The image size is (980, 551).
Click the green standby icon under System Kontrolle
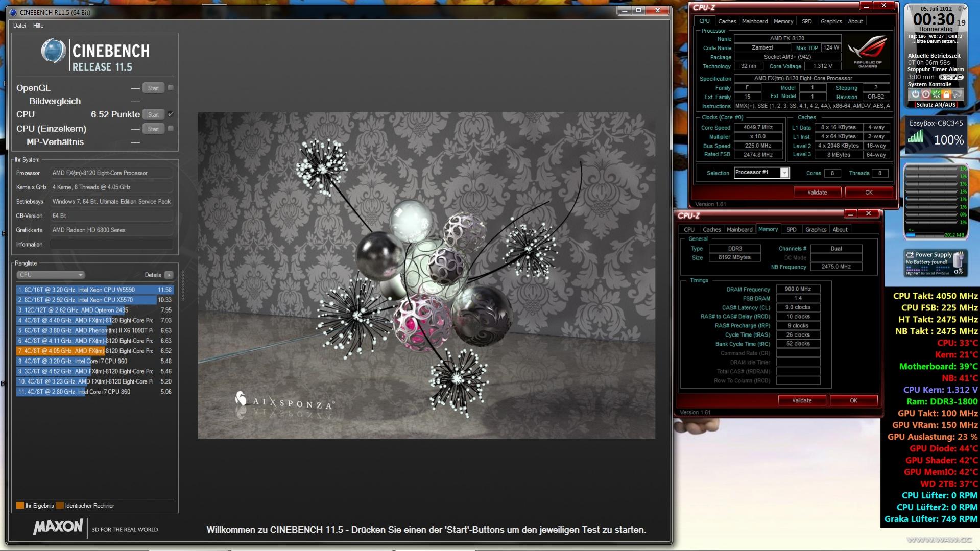click(x=936, y=94)
